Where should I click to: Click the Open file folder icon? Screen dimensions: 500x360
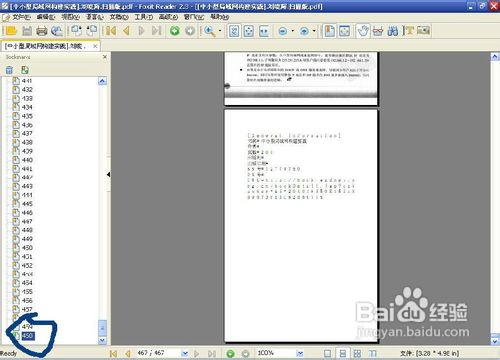coord(11,31)
